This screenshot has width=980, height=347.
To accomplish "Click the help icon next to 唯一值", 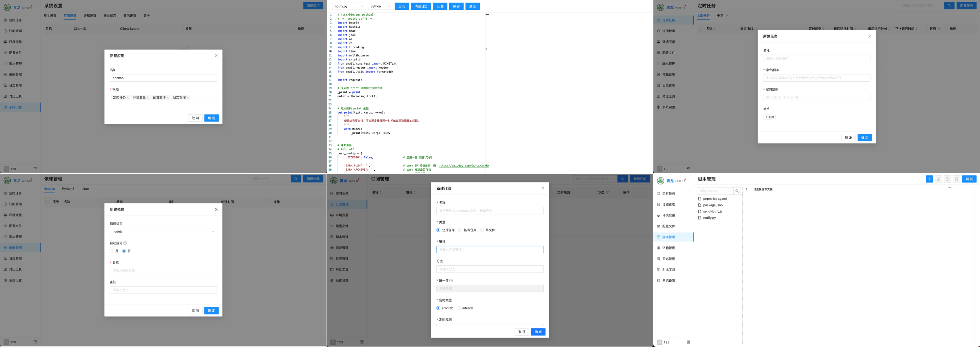I will pos(451,281).
